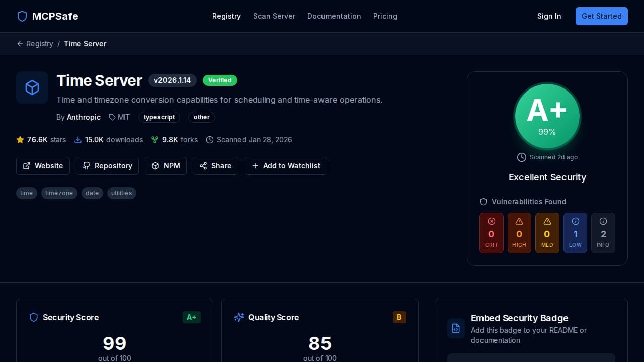Click the embed badge code icon
The width and height of the screenshot is (644, 362).
coord(456,328)
